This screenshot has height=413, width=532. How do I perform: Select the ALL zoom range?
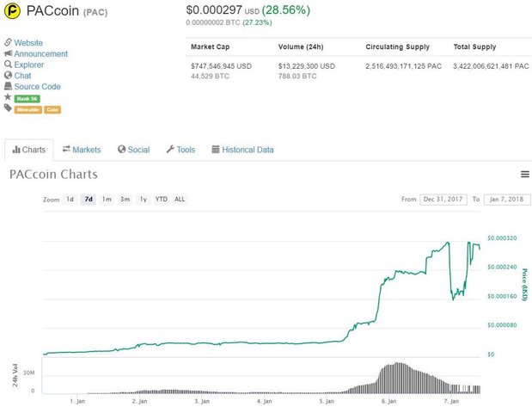point(179,200)
